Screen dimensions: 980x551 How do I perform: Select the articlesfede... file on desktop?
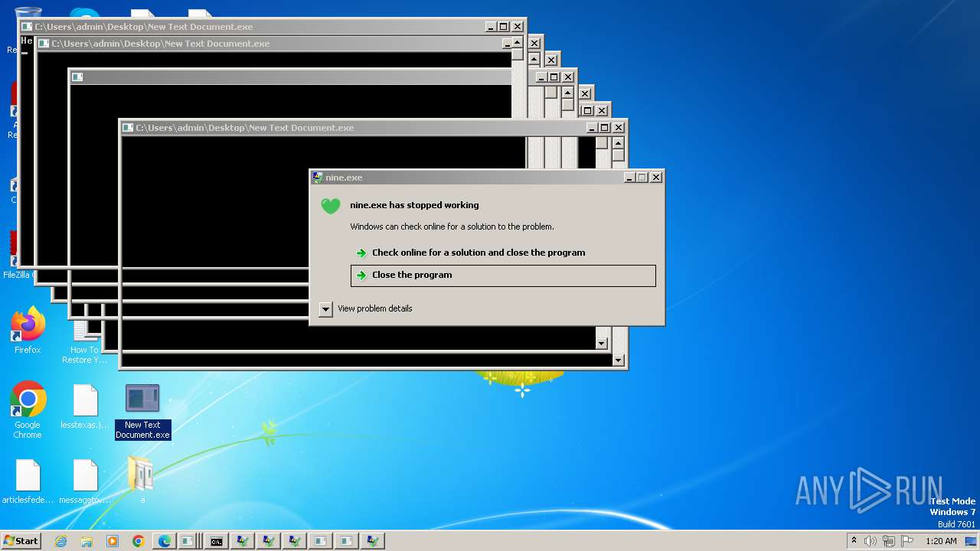click(28, 482)
